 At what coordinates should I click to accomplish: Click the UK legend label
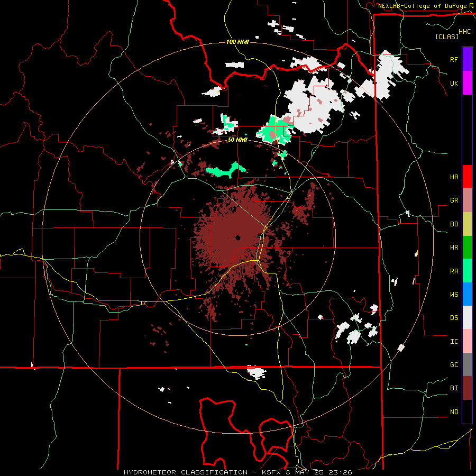[454, 83]
